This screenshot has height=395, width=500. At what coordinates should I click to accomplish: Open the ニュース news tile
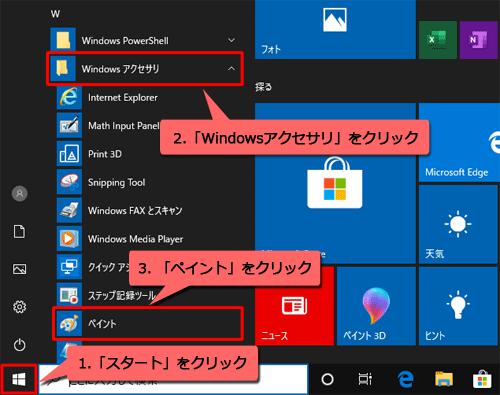294,306
